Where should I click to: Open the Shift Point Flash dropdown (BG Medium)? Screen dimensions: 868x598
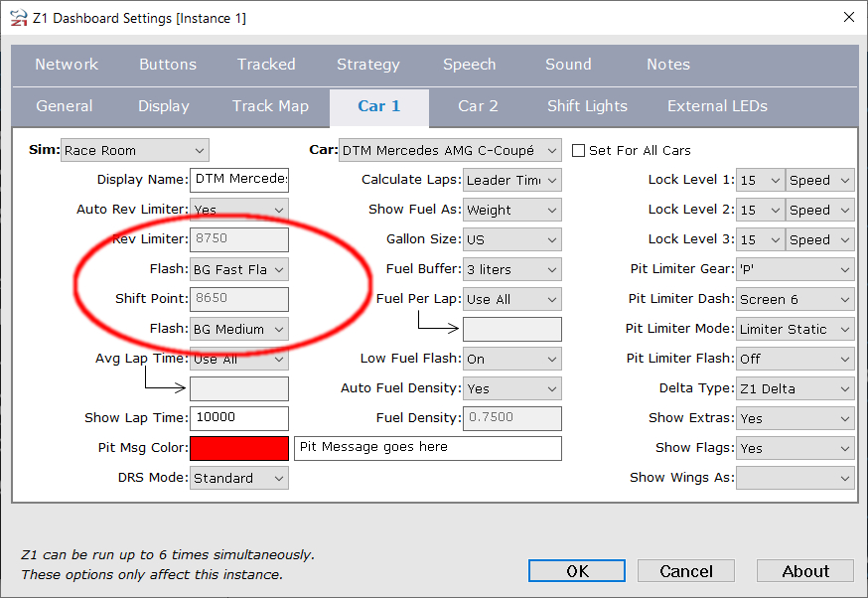(239, 330)
